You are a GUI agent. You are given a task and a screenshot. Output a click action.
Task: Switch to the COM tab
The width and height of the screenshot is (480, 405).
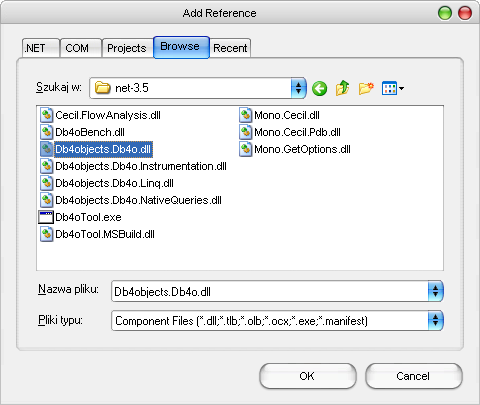coord(81,48)
